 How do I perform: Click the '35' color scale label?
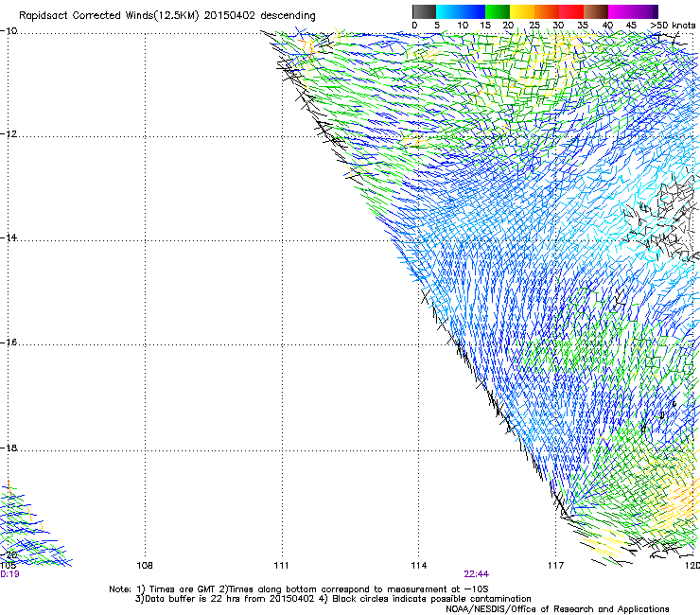[583, 25]
